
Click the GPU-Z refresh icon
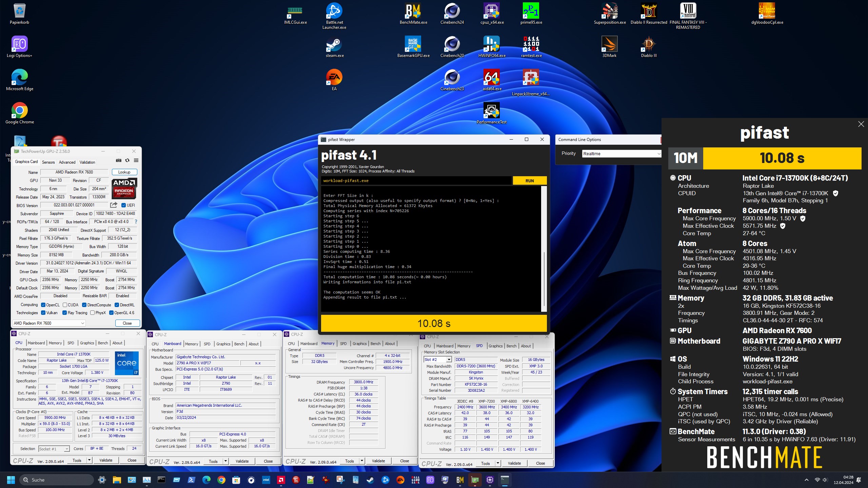(x=127, y=160)
